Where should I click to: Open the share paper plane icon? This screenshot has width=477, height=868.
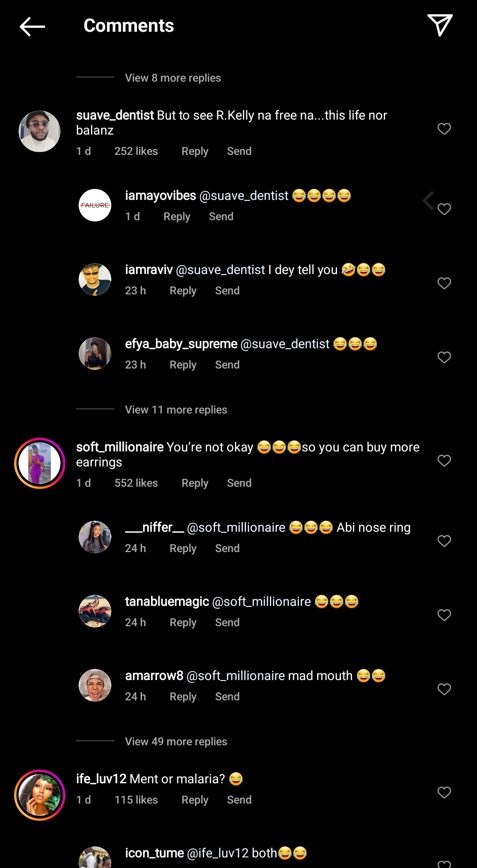(x=439, y=25)
